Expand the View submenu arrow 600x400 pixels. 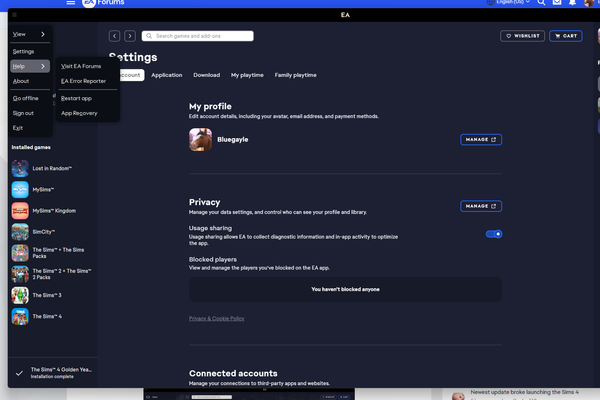43,34
